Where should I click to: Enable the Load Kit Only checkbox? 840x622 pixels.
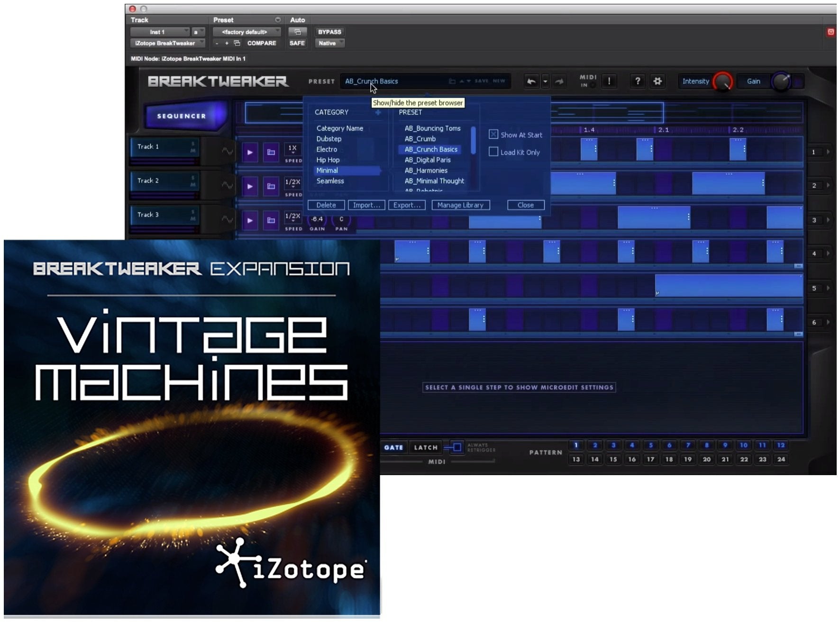pos(493,152)
